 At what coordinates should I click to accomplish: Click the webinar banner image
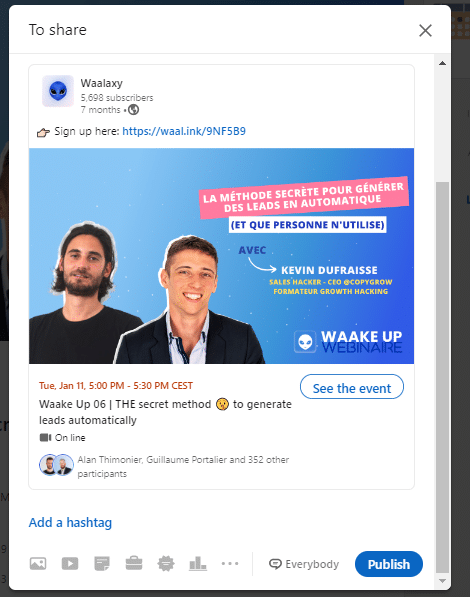(x=221, y=256)
